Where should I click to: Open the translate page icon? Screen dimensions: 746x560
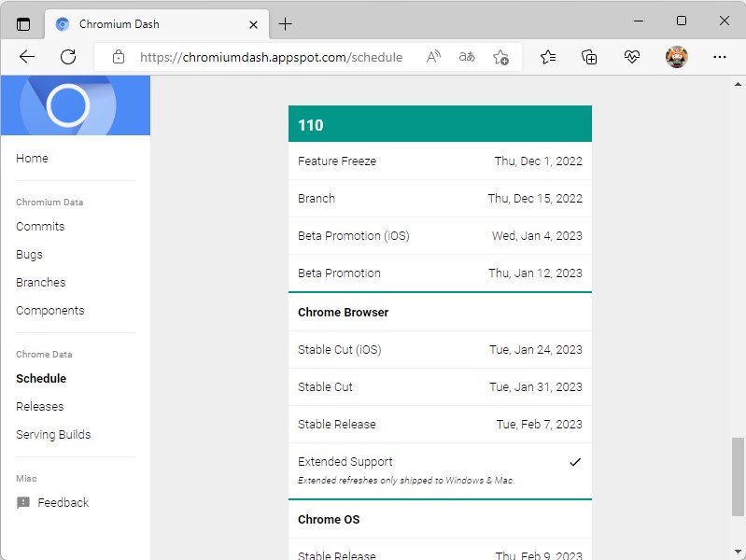pyautogui.click(x=467, y=57)
